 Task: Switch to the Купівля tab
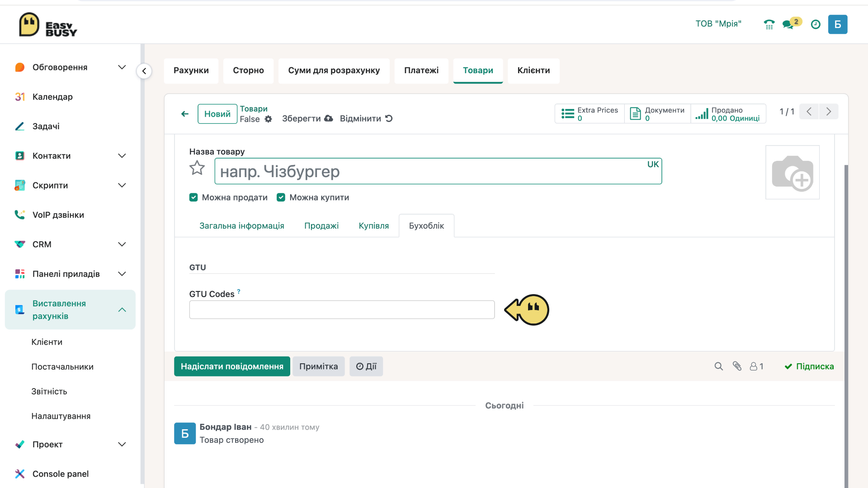click(374, 226)
